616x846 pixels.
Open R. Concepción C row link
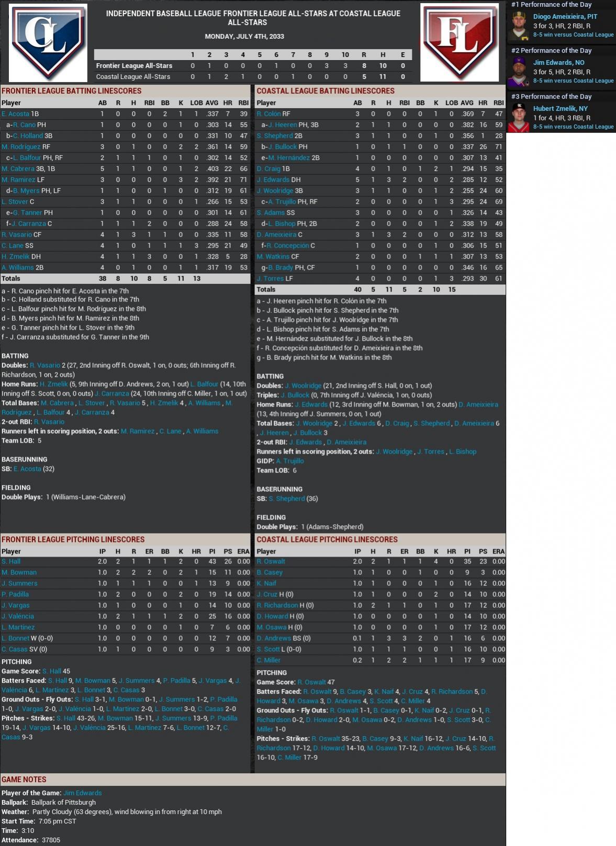pos(287,245)
